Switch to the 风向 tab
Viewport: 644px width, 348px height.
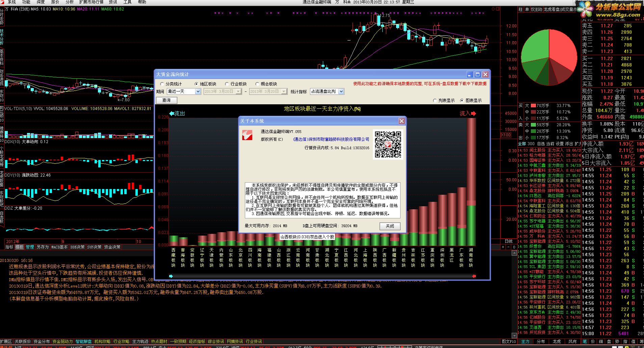pyautogui.click(x=572, y=342)
